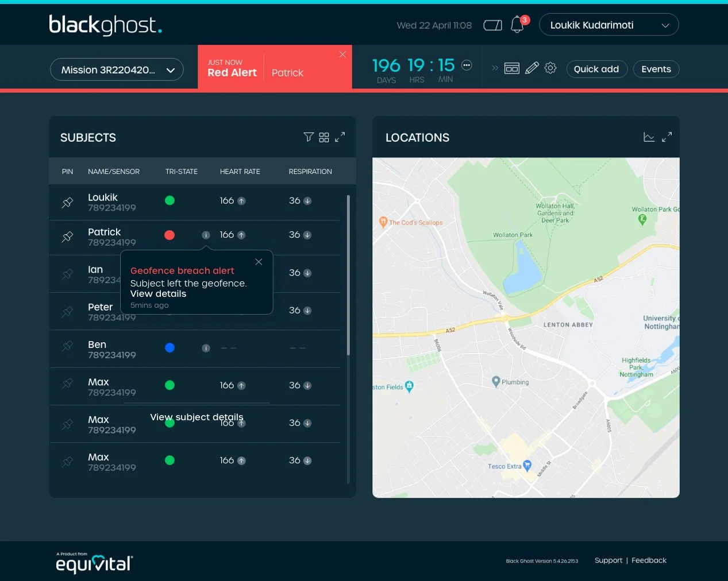Expand the Locations panel fullscreen
The image size is (728, 581).
click(x=667, y=137)
